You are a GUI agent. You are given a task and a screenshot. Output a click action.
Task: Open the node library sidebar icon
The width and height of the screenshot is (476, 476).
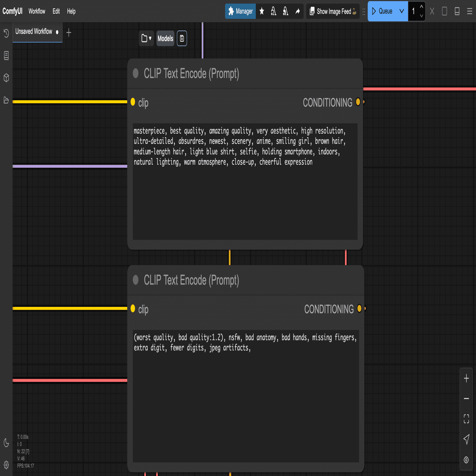pos(6,56)
